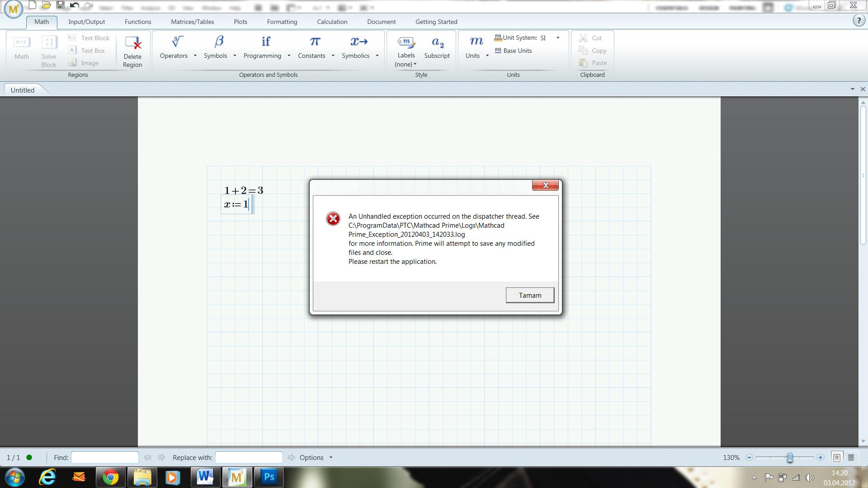868x488 pixels.
Task: Expand the Programming dropdown arrow
Action: (x=289, y=56)
